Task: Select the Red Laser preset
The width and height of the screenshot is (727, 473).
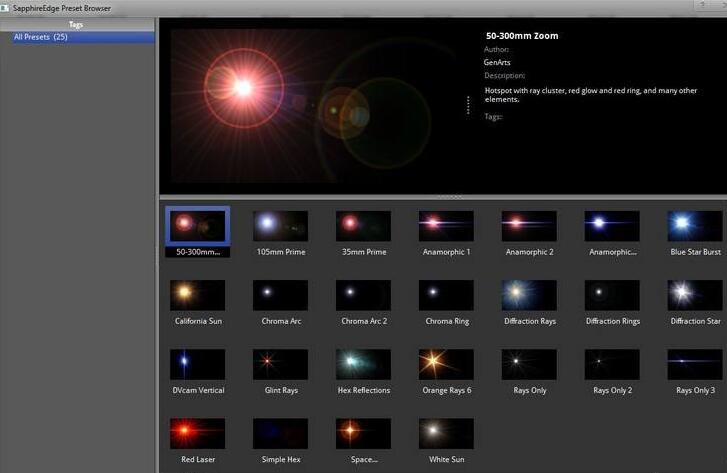Action: coord(197,433)
